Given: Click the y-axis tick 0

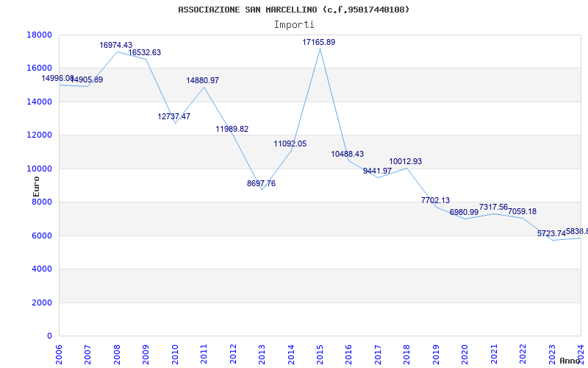Looking at the screenshot, I should click(49, 336).
